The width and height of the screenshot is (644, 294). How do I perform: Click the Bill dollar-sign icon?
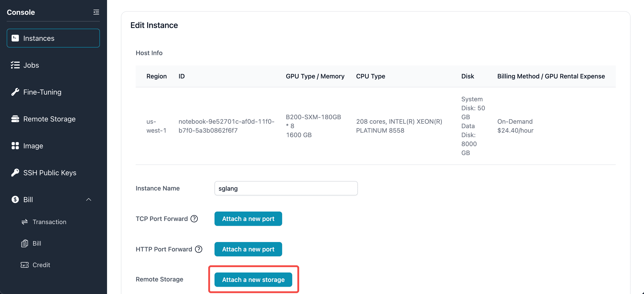[15, 199]
